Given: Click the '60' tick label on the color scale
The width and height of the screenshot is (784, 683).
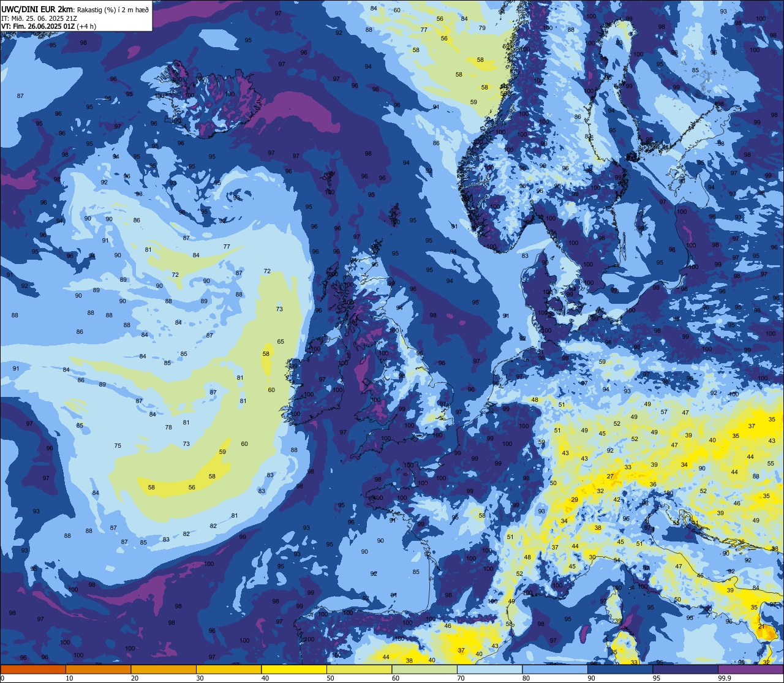Looking at the screenshot, I should pyautogui.click(x=396, y=678).
